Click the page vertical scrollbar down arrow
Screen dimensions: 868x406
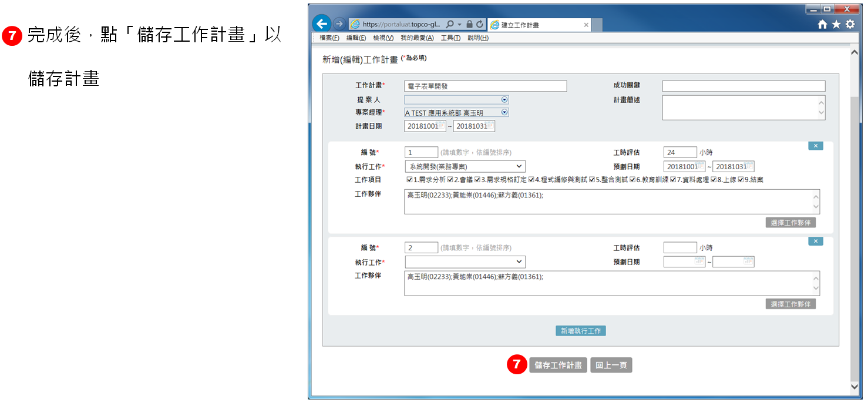click(x=854, y=386)
